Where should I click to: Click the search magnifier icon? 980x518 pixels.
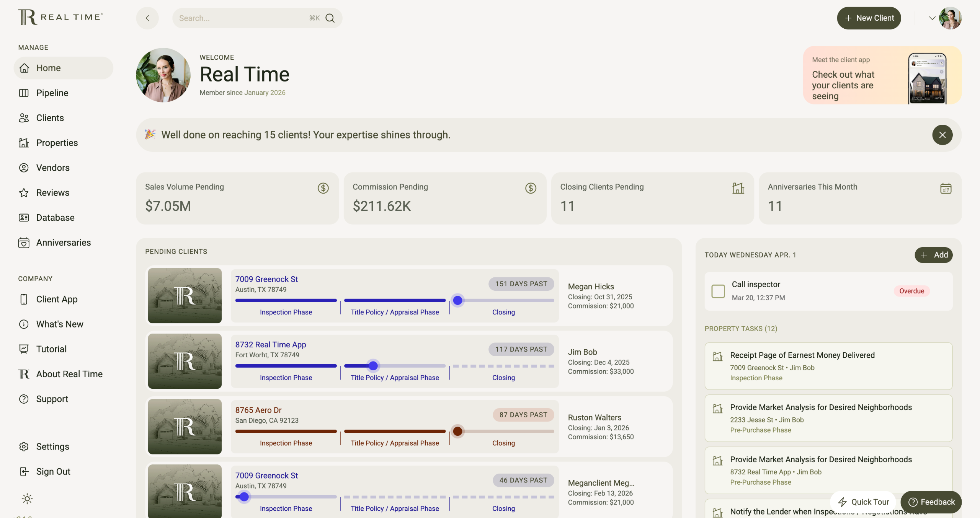[330, 18]
